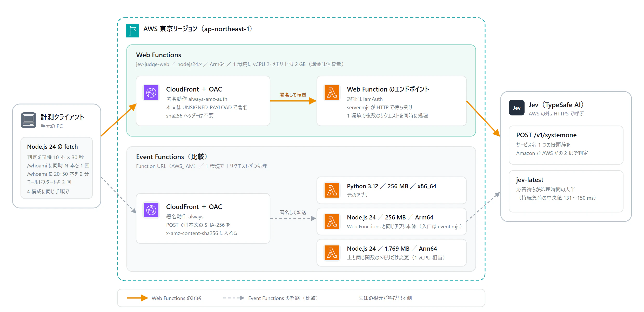The height and width of the screenshot is (312, 644).
Task: Click the CloudFront icon in Event Functions
Action: click(151, 210)
